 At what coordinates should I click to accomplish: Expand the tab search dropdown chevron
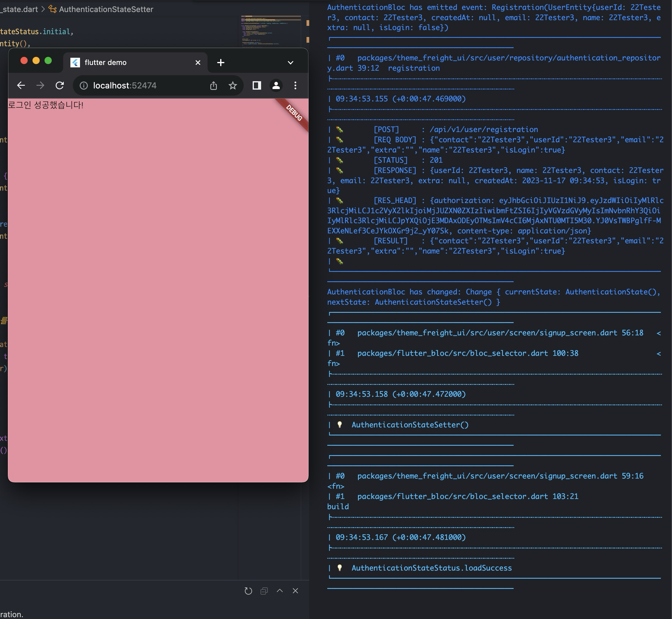(x=291, y=63)
